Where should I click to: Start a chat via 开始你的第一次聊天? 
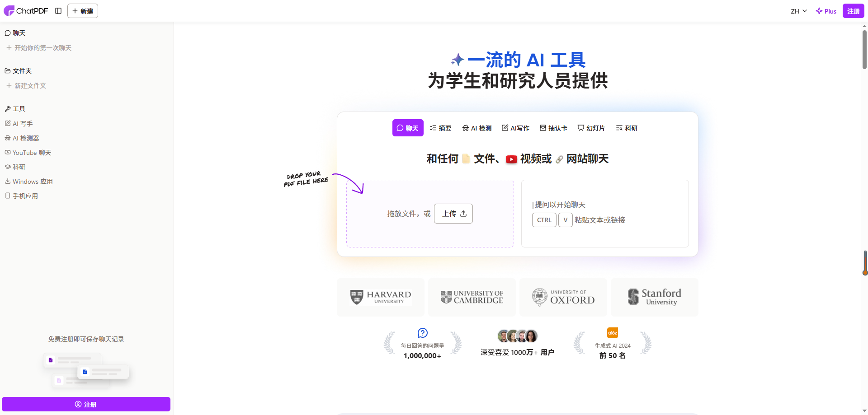click(x=39, y=48)
